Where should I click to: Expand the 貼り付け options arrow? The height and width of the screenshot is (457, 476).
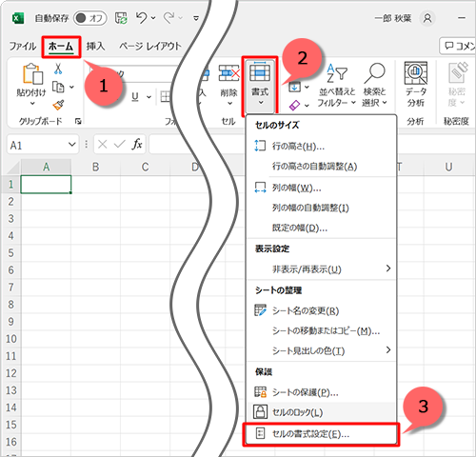click(32, 104)
